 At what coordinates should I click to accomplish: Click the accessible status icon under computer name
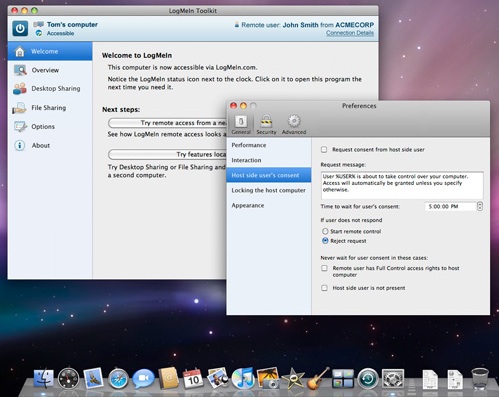pyautogui.click(x=39, y=33)
